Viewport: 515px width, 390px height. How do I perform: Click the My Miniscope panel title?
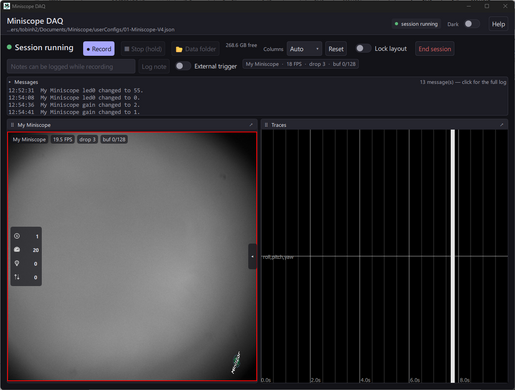(34, 125)
